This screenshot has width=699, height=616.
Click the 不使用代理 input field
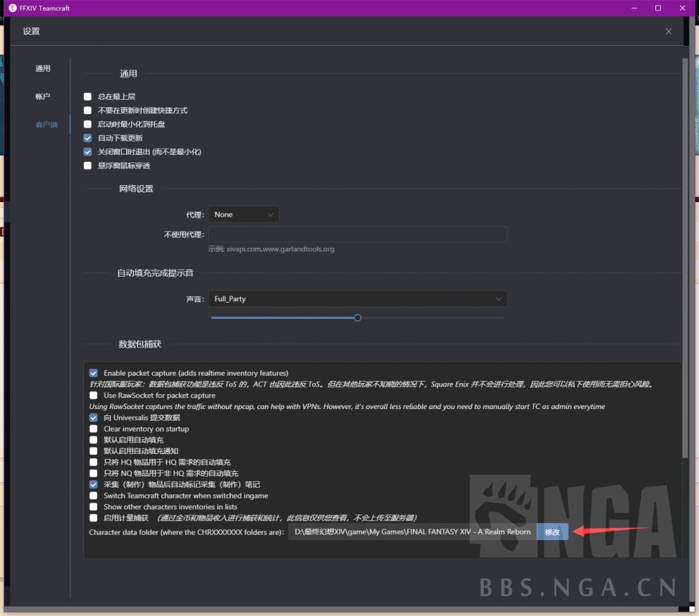click(358, 234)
